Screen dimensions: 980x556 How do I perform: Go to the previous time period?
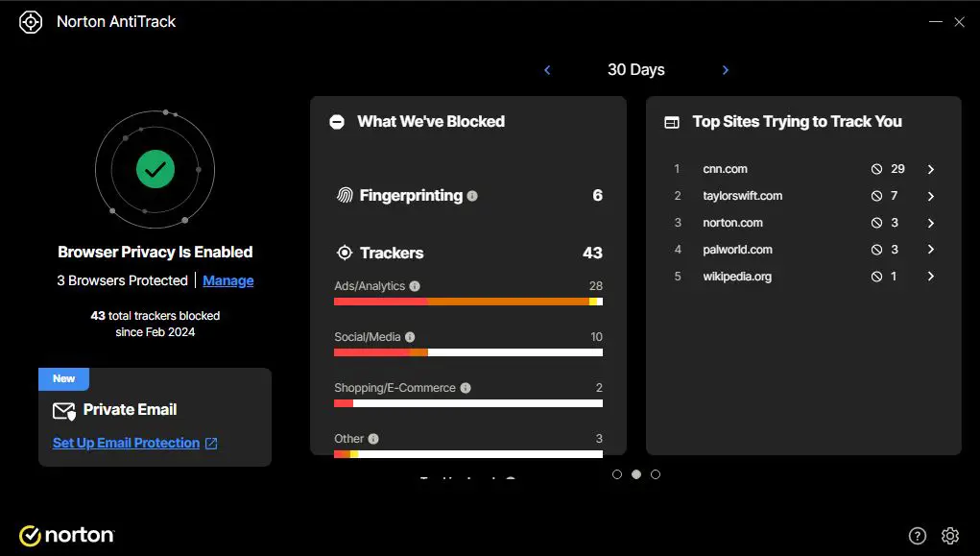pyautogui.click(x=547, y=69)
